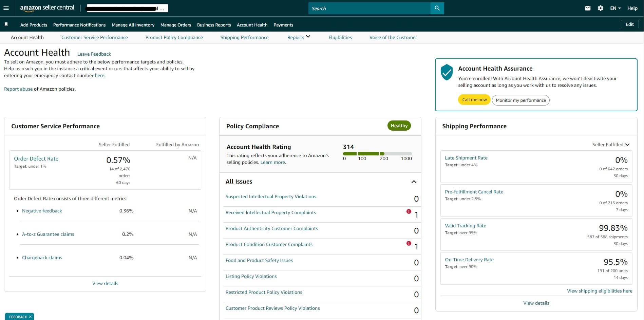Switch to Customer Service Performance tab
The width and height of the screenshot is (644, 320).
[x=95, y=37]
